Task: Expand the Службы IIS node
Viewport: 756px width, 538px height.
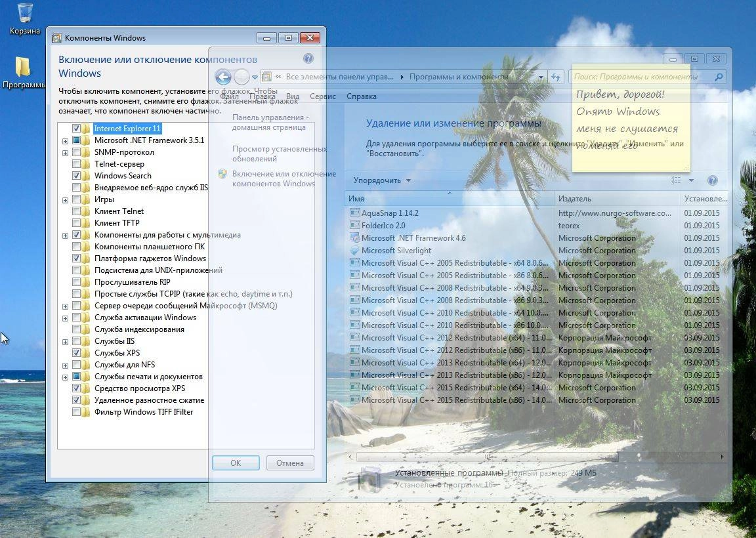Action: point(65,342)
